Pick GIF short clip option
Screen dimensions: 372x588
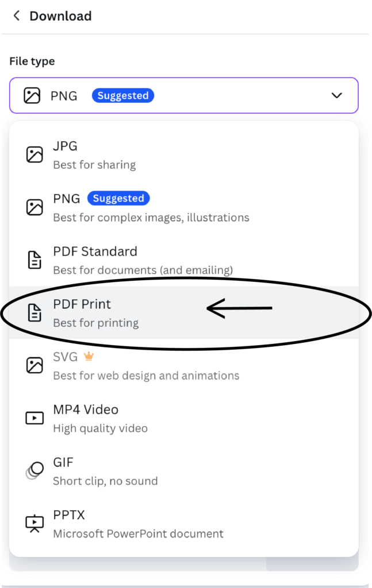184,471
